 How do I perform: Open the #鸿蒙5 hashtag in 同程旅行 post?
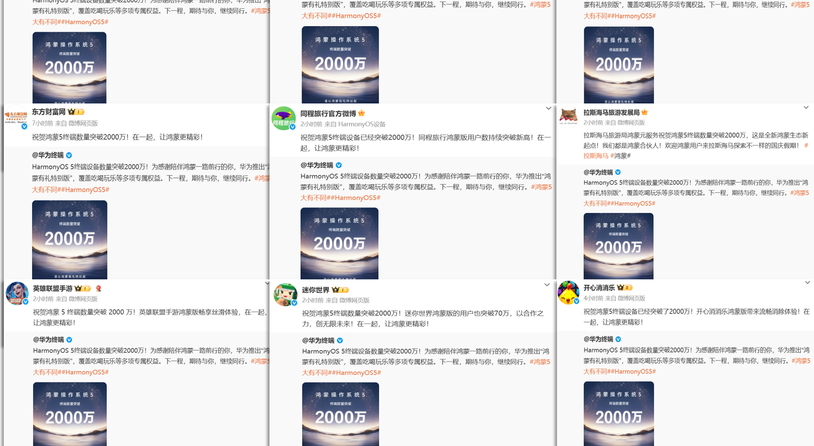click(x=541, y=187)
